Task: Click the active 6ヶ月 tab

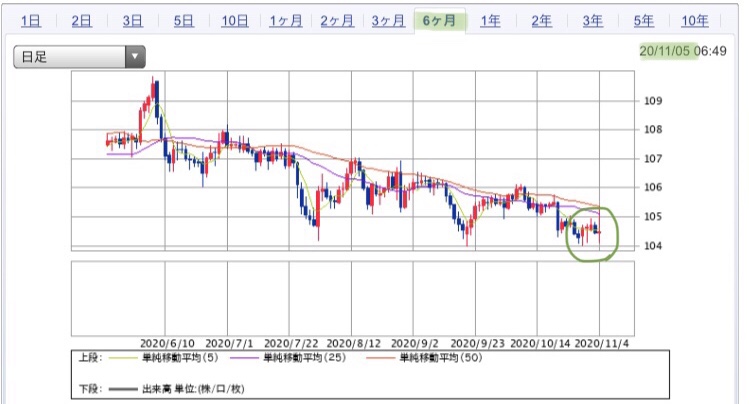Action: (x=439, y=21)
